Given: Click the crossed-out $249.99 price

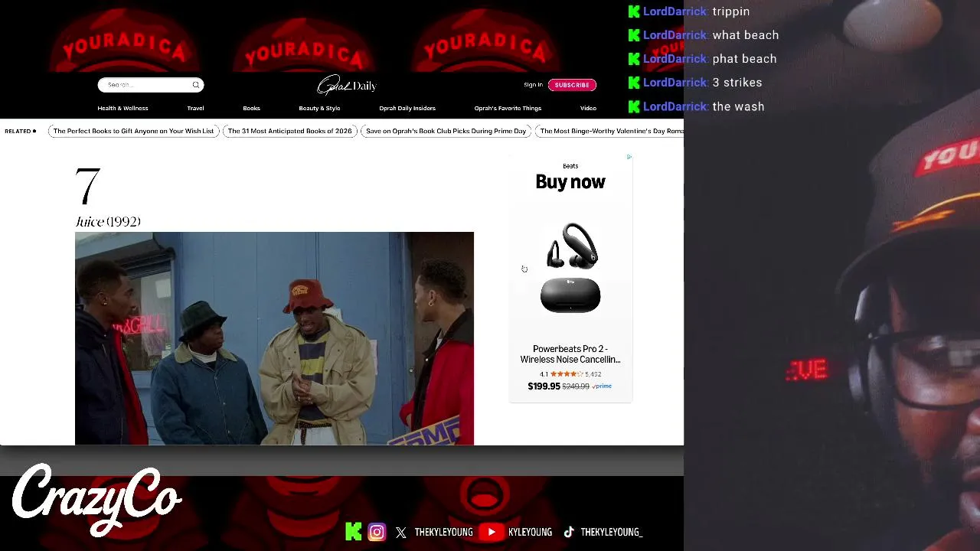Looking at the screenshot, I should click(576, 386).
